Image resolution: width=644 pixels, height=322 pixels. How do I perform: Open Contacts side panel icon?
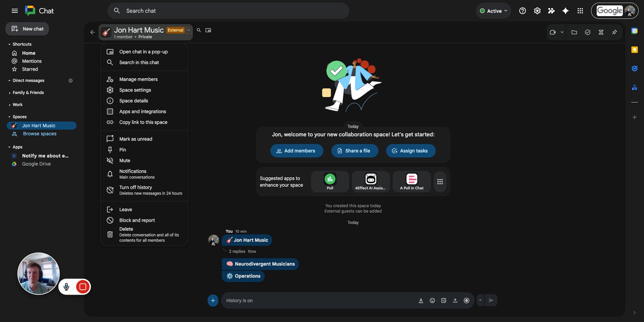pyautogui.click(x=634, y=87)
